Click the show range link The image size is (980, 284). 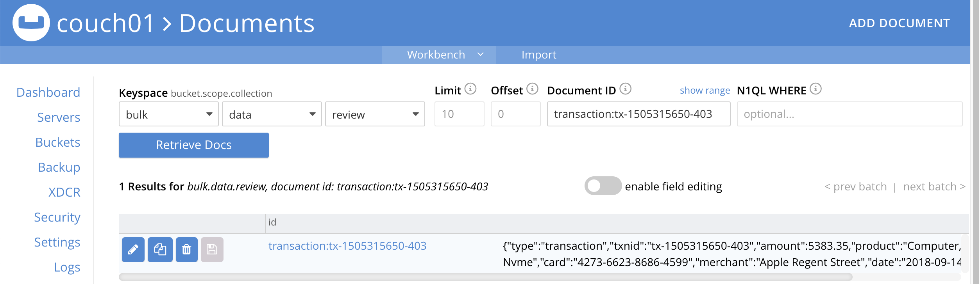(705, 91)
